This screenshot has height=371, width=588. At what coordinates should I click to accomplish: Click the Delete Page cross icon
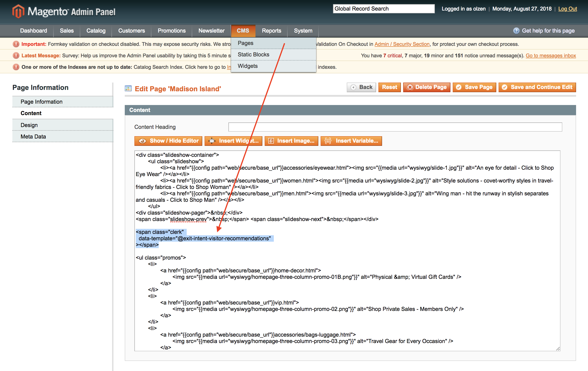pyautogui.click(x=410, y=87)
